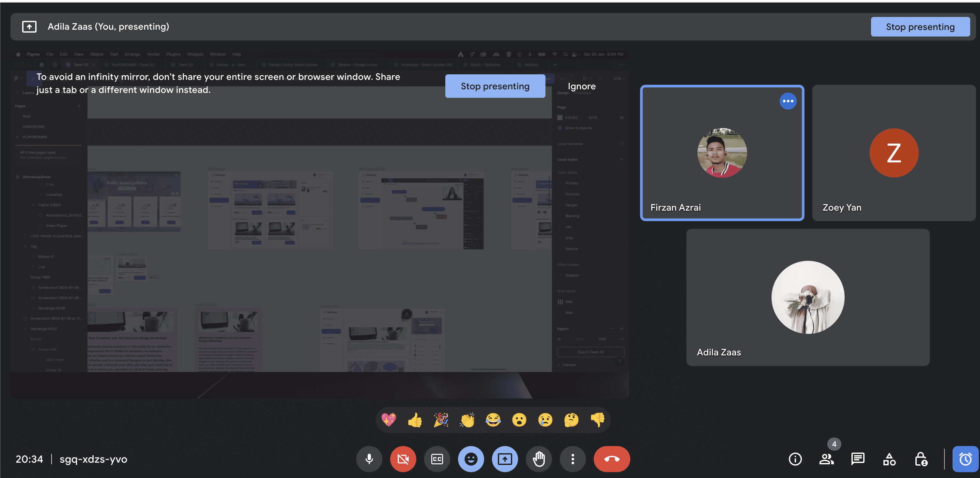The height and width of the screenshot is (478, 980).
Task: Open meeting details info icon
Action: 795,459
